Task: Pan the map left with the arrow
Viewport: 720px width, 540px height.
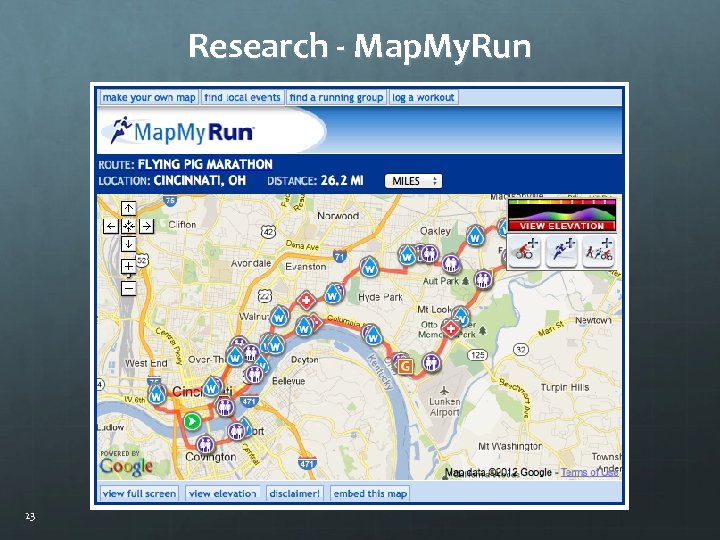Action: pos(111,226)
